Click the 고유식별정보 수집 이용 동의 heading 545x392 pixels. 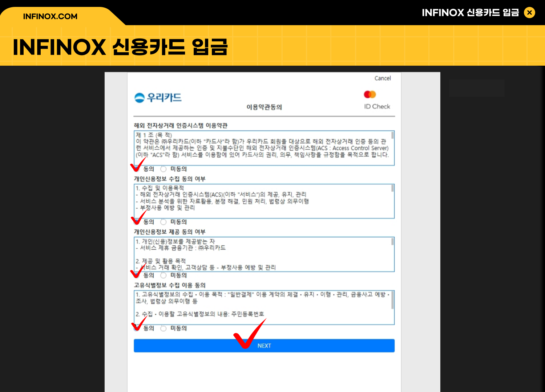(170, 285)
